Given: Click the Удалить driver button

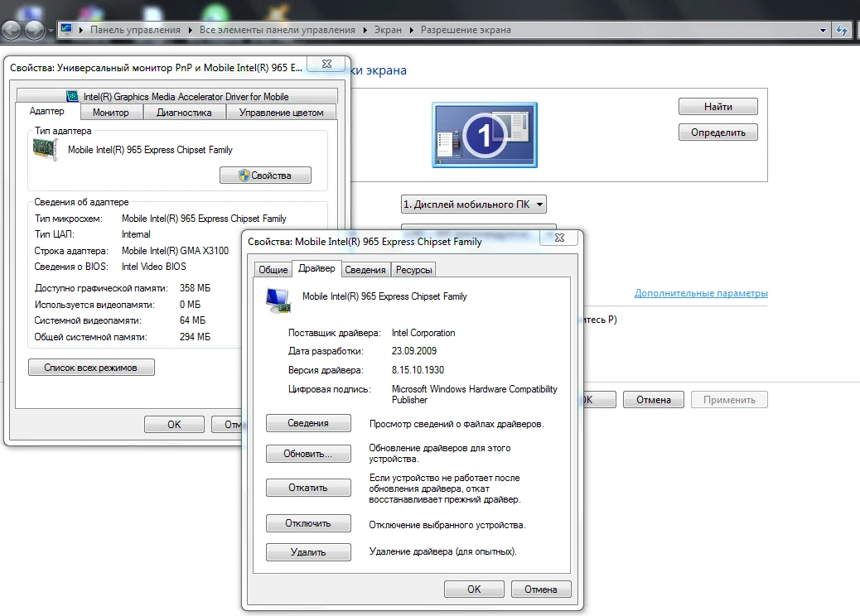Looking at the screenshot, I should tap(308, 552).
